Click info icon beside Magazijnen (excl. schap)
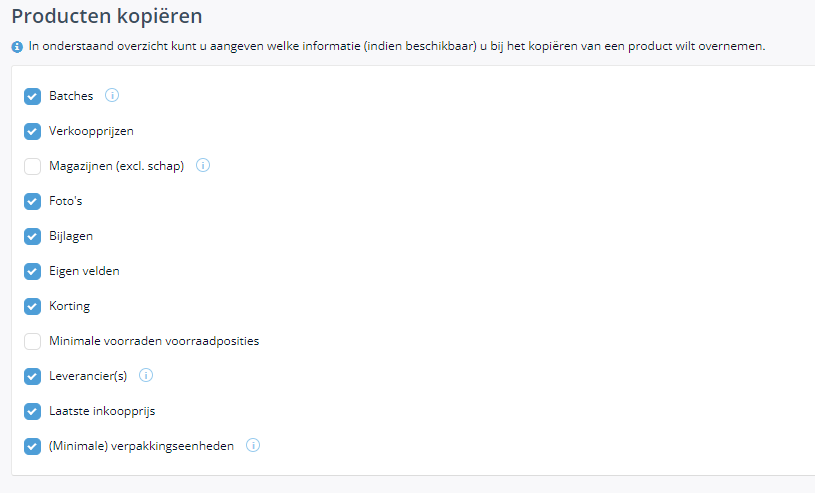Screen dimensions: 815x493 click(203, 165)
